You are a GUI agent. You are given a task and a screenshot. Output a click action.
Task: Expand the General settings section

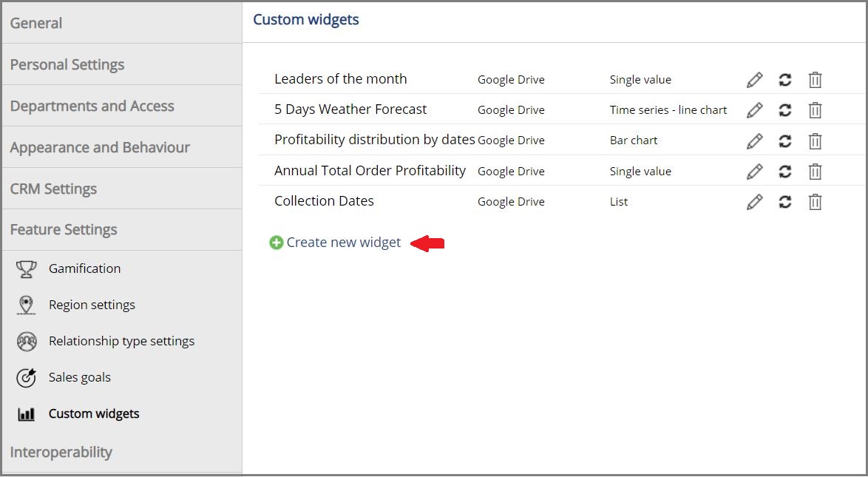[122, 23]
